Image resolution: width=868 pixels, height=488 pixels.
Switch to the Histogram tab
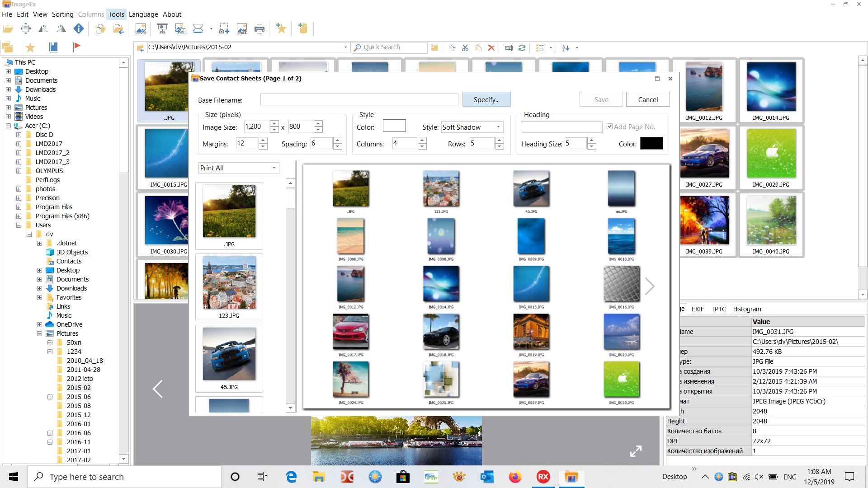(747, 309)
